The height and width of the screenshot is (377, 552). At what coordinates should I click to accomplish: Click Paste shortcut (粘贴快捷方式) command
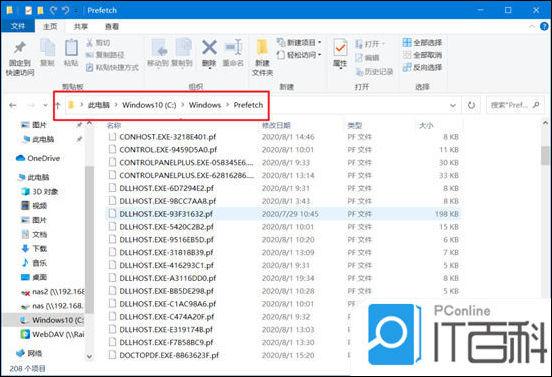point(112,67)
